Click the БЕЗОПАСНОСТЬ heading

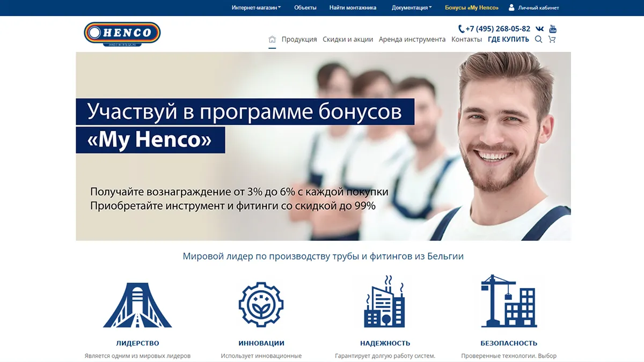[509, 343]
